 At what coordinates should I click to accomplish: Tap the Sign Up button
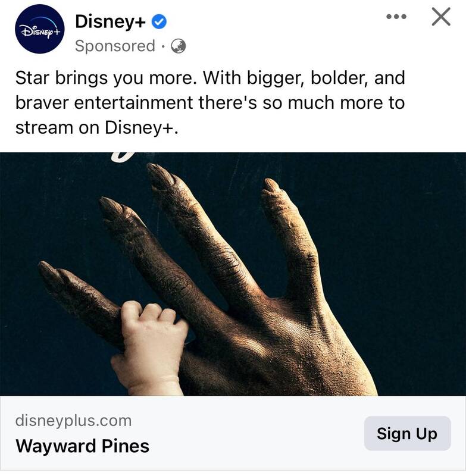pyautogui.click(x=408, y=433)
